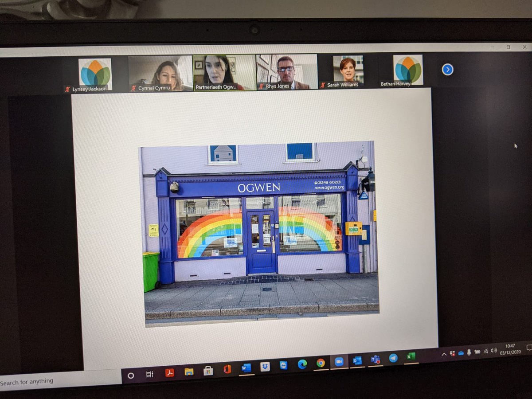Click the Zoom icon on the taskbar
Image resolution: width=532 pixels, height=399 pixels.
click(339, 361)
